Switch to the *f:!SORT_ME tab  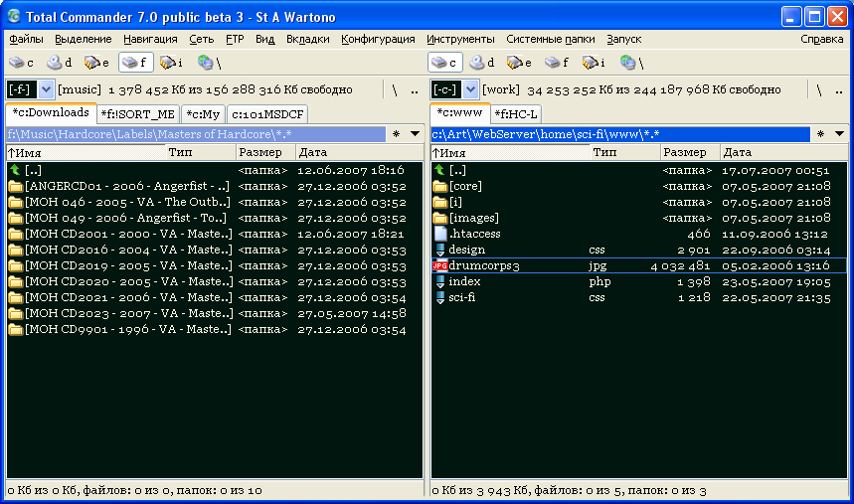[x=138, y=114]
